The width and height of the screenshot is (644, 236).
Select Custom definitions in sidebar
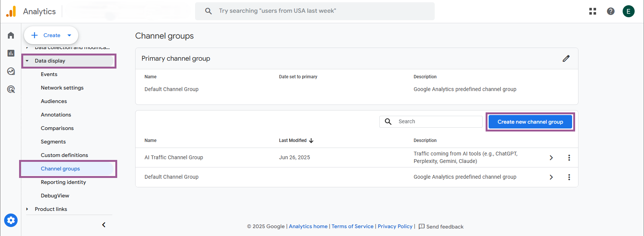tap(64, 155)
